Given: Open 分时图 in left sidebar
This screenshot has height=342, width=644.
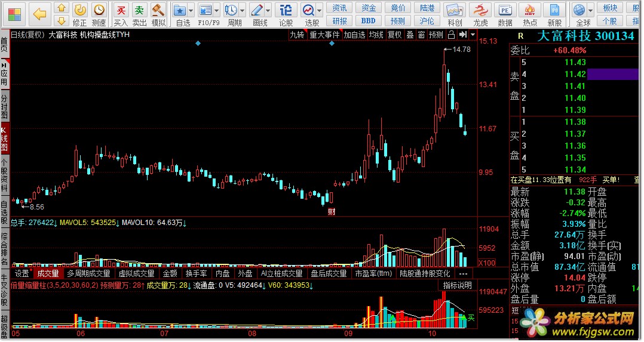Looking at the screenshot, I should coord(4,106).
